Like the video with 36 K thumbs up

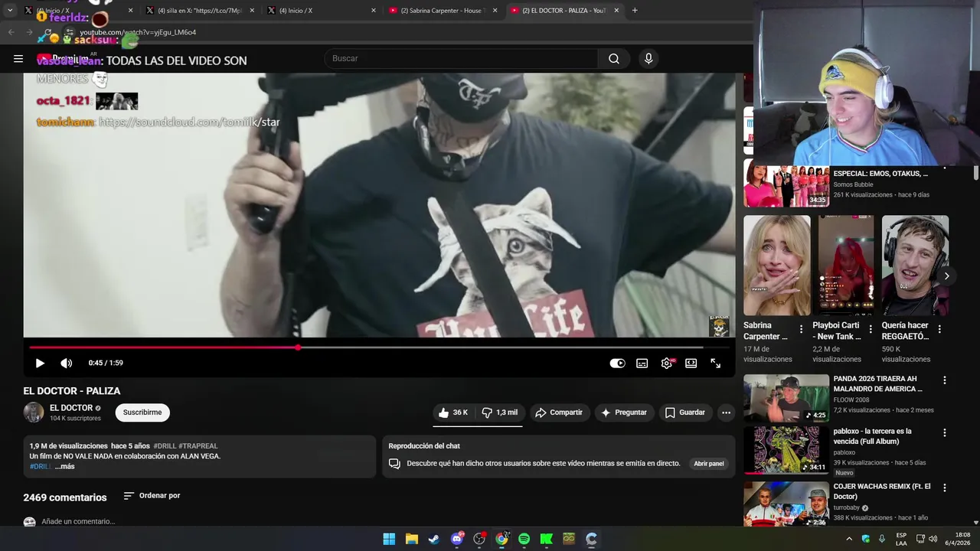tap(453, 412)
